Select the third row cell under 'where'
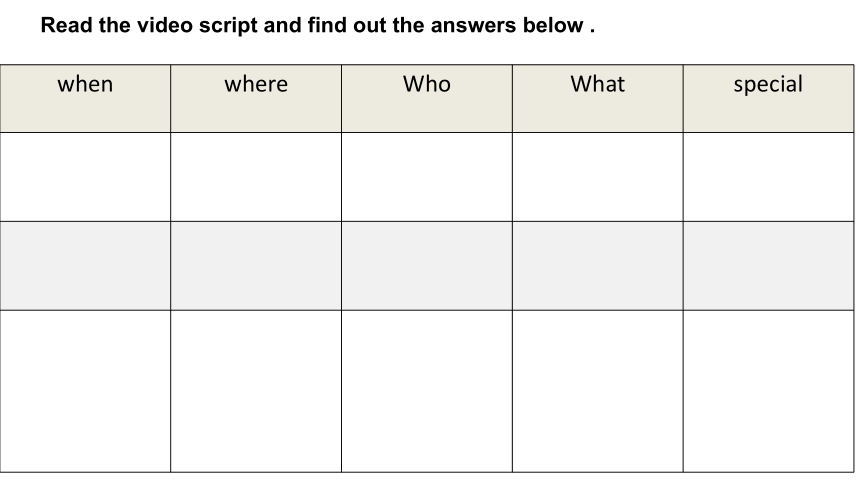This screenshot has width=860, height=484. (x=256, y=391)
